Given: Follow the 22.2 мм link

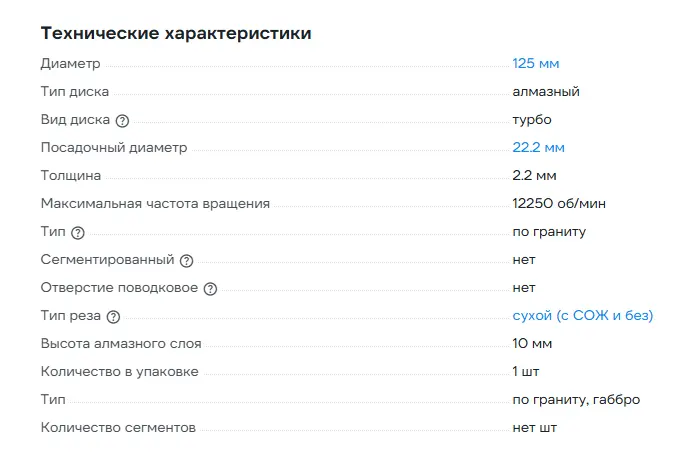Looking at the screenshot, I should click(x=538, y=147).
